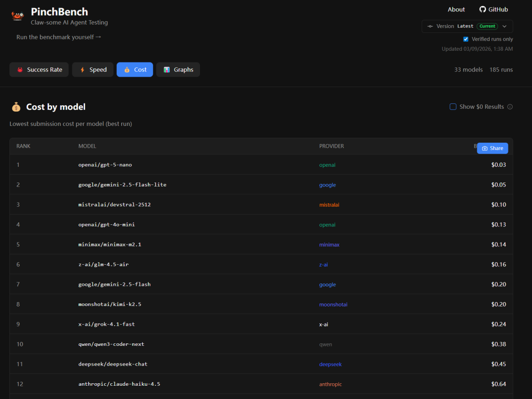
Task: Click the PinchBench crab logo
Action: [x=17, y=16]
